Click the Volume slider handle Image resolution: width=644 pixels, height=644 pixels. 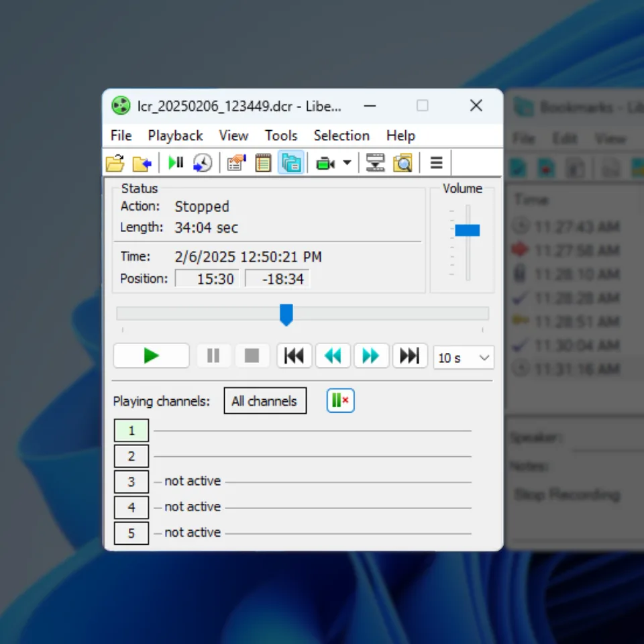[468, 230]
